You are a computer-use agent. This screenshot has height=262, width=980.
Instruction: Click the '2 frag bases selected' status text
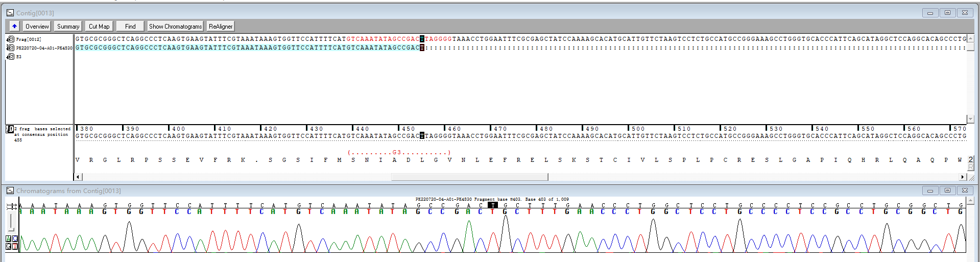pyautogui.click(x=42, y=129)
